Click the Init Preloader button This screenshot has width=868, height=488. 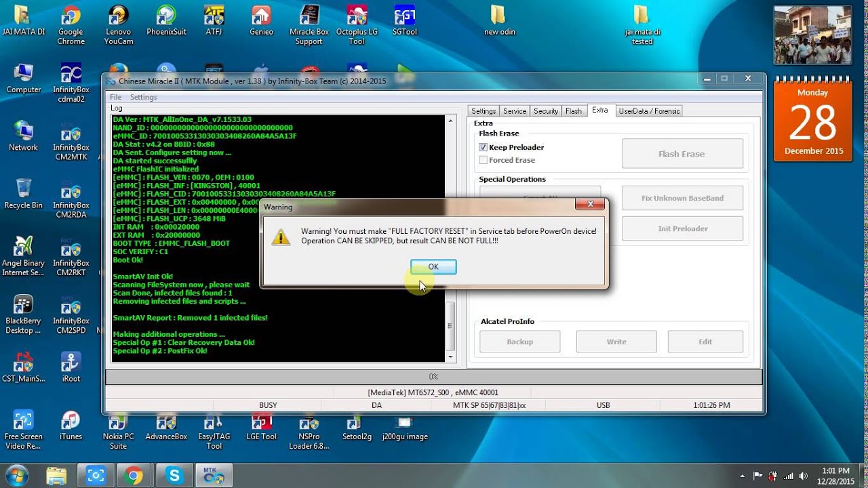point(682,228)
